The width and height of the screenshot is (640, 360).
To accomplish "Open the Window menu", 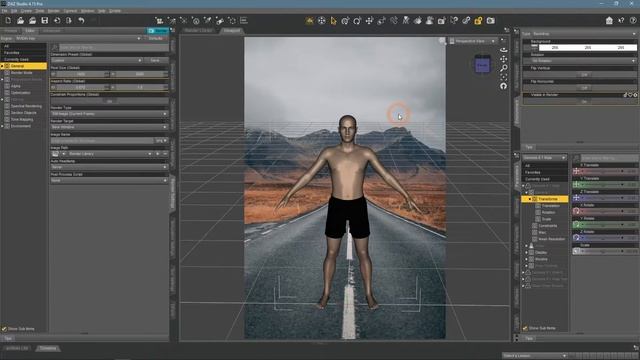I will click(87, 11).
